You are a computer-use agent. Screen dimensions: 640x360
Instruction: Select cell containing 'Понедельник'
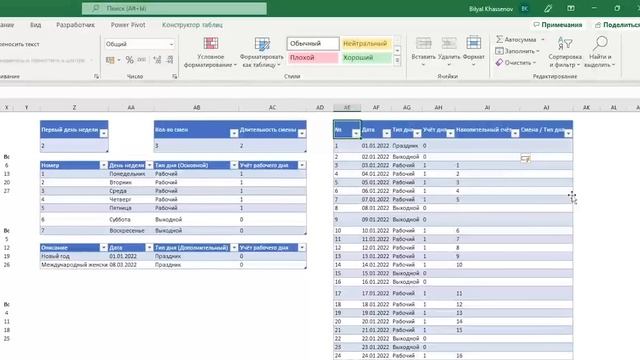coord(131,174)
